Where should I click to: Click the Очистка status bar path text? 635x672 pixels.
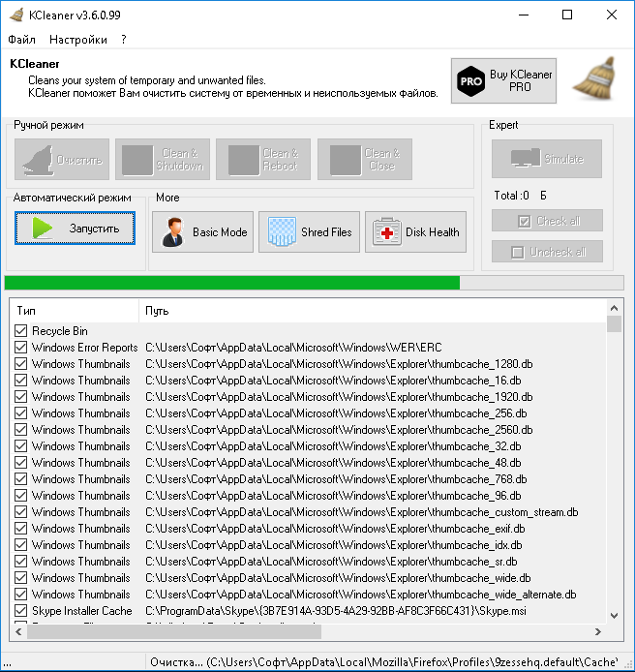(x=384, y=662)
